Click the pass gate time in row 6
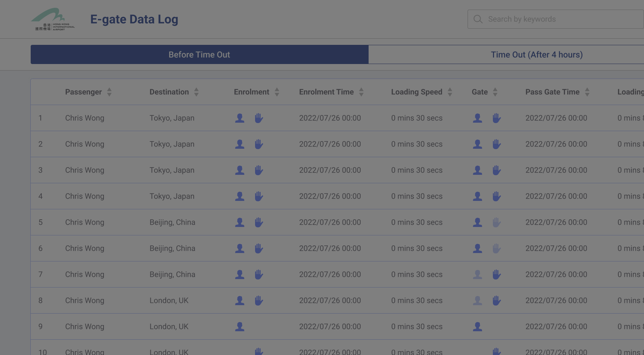 pos(556,248)
